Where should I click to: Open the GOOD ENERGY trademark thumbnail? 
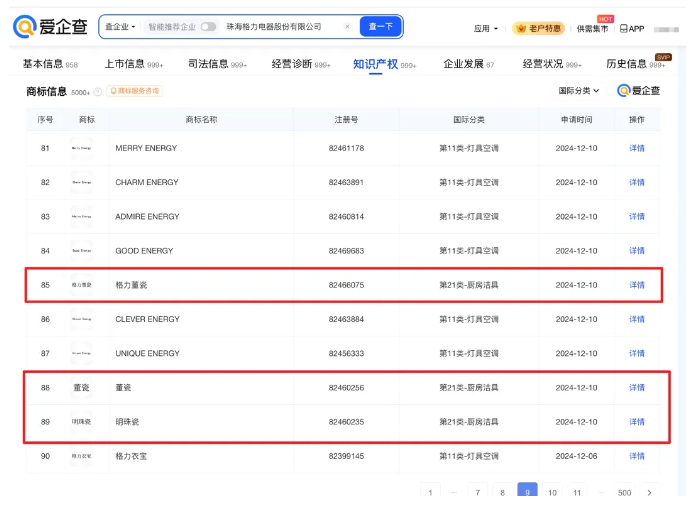click(x=81, y=250)
